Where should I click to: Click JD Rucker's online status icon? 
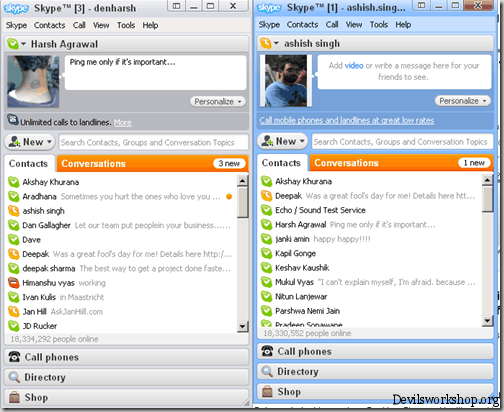[x=13, y=326]
